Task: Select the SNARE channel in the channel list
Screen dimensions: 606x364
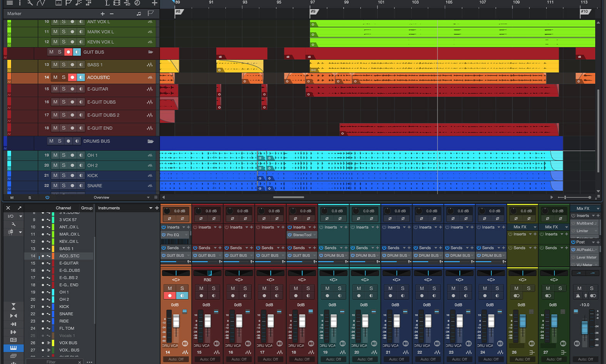Action: [66, 314]
